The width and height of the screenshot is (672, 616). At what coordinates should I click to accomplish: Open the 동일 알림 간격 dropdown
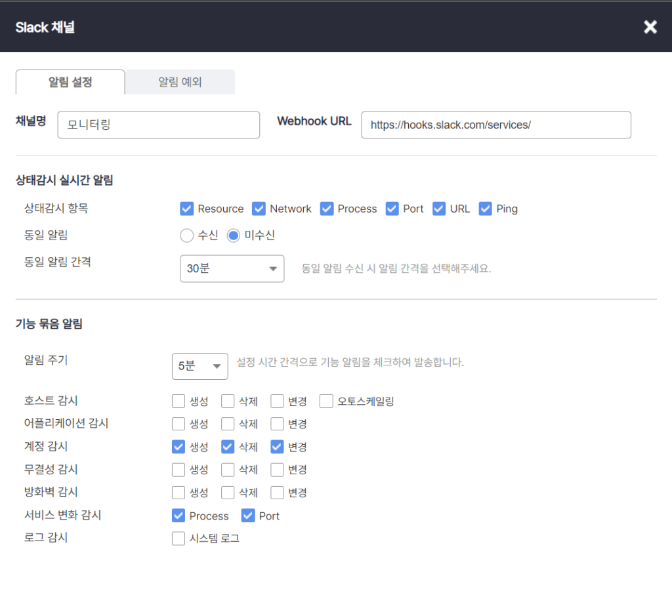pyautogui.click(x=232, y=268)
